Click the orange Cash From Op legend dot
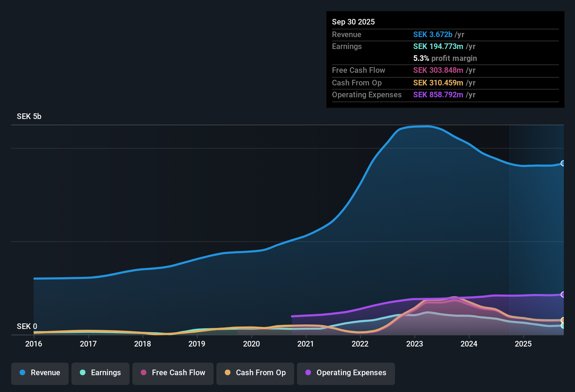The image size is (575, 392). [228, 373]
